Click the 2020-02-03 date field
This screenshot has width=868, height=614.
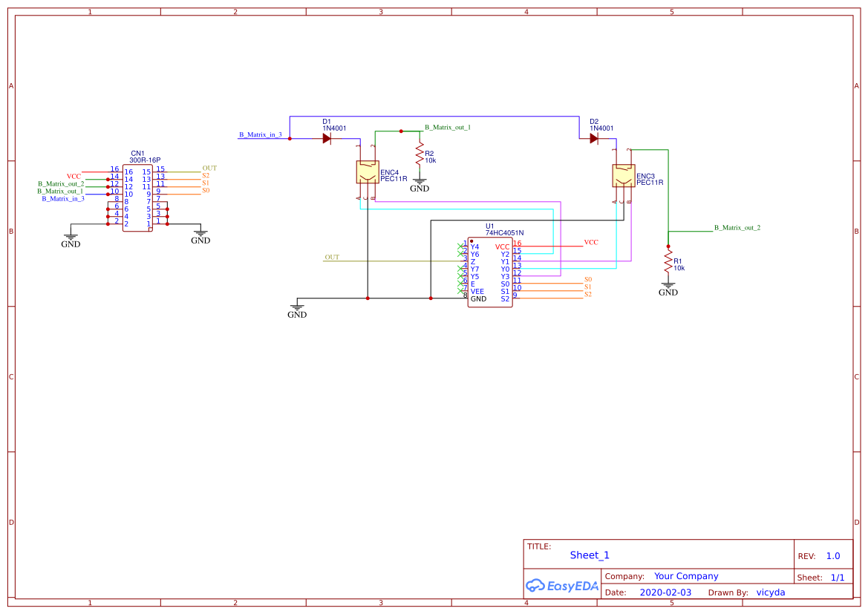pos(664,592)
